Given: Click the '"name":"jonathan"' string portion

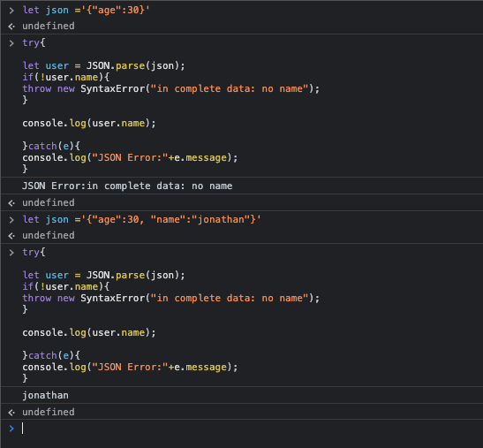Looking at the screenshot, I should click(200, 219).
